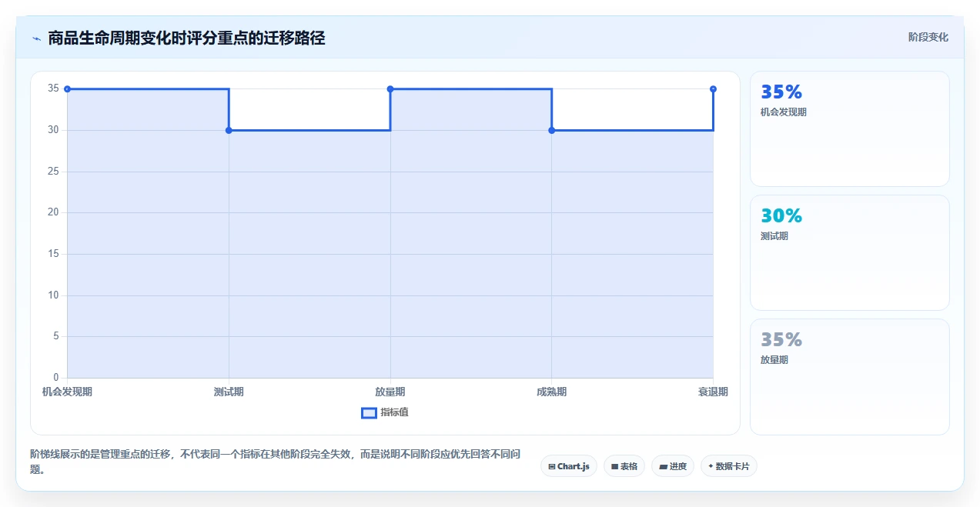Select the 表格 chip
Viewport: 980px width, 507px height.
click(624, 466)
